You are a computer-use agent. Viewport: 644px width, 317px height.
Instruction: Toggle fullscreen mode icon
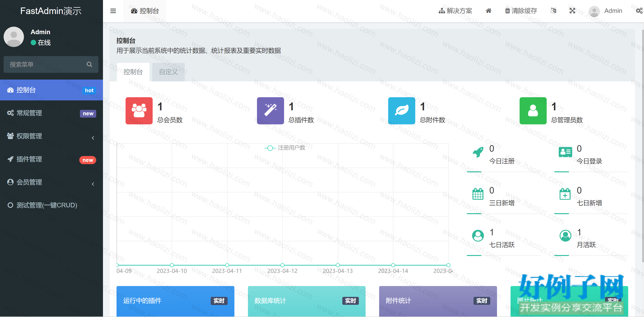(572, 11)
